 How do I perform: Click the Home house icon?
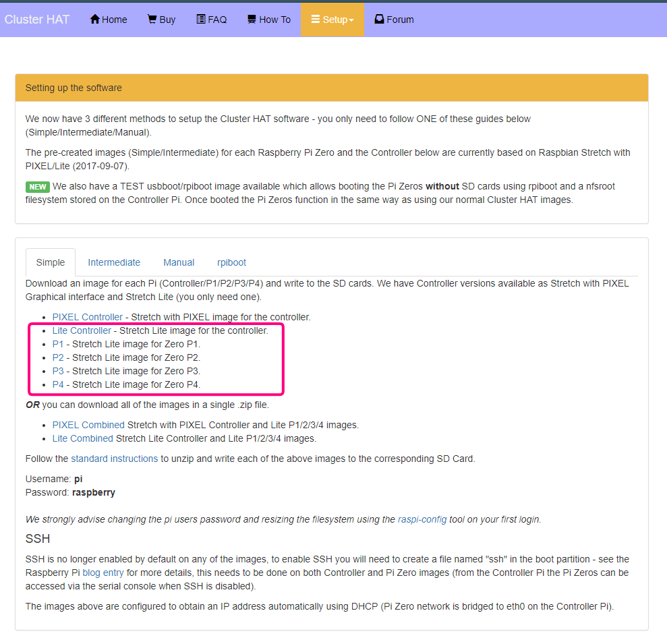pyautogui.click(x=95, y=19)
